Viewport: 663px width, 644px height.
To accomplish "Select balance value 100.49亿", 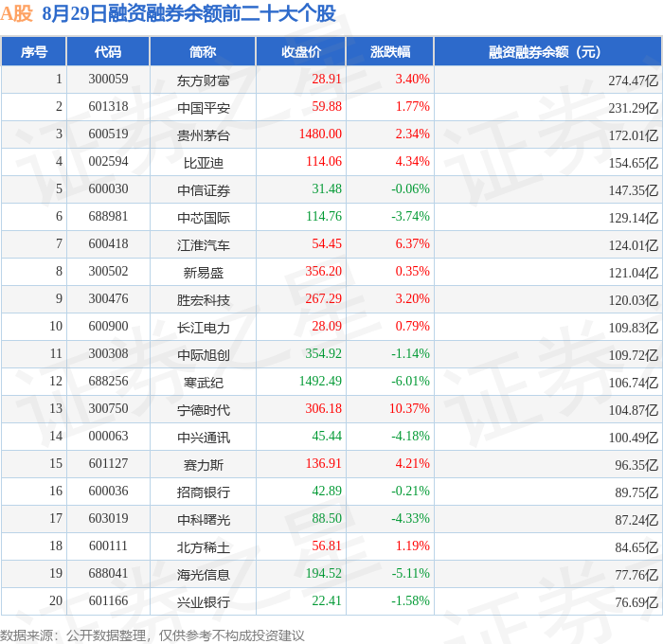I will 634,438.
